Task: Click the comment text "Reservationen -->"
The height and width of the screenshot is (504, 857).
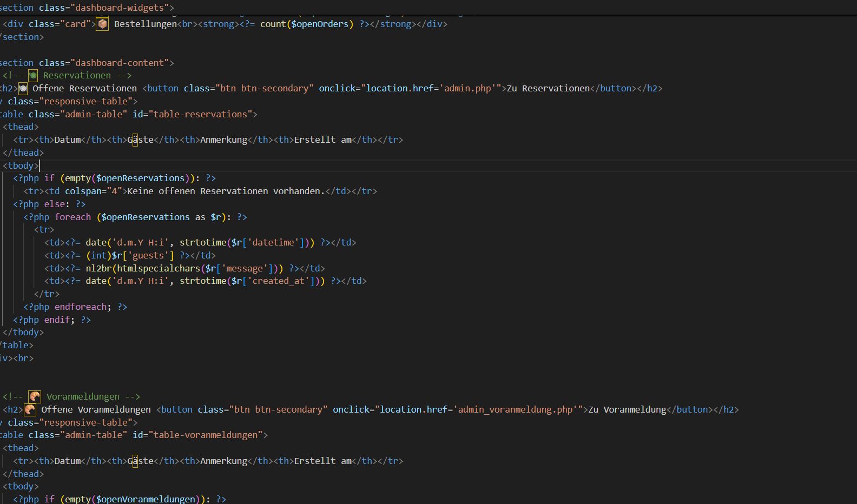Action: tap(87, 76)
